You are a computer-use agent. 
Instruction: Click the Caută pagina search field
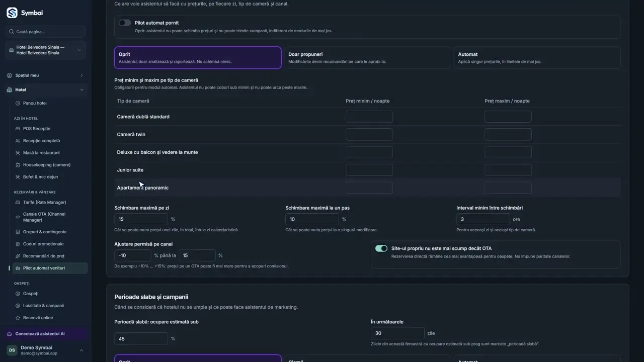click(x=46, y=32)
